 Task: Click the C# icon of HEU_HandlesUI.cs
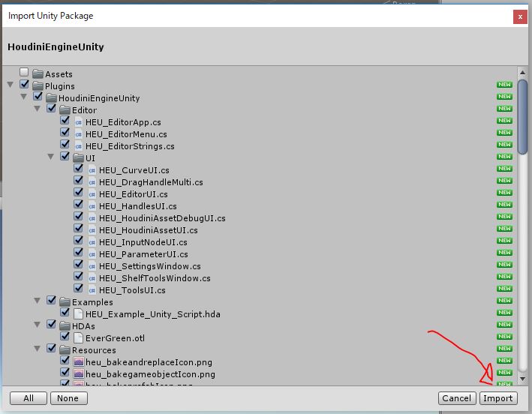coord(92,205)
